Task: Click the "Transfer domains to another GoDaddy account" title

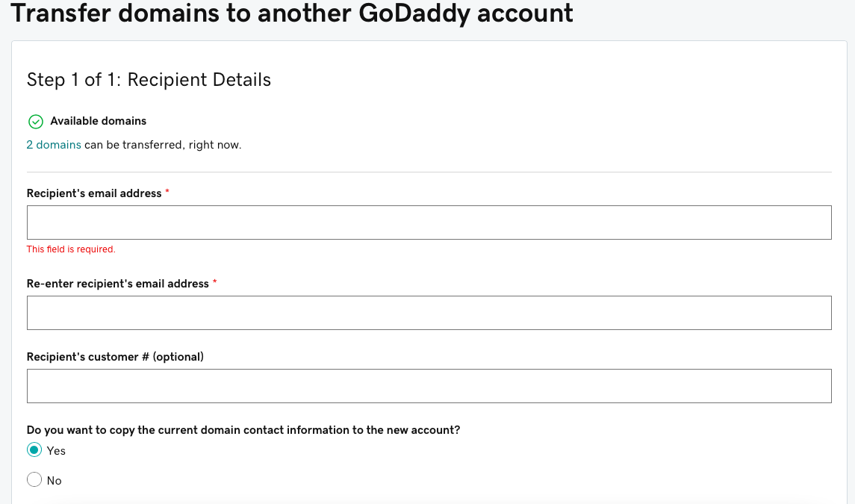Action: (292, 13)
